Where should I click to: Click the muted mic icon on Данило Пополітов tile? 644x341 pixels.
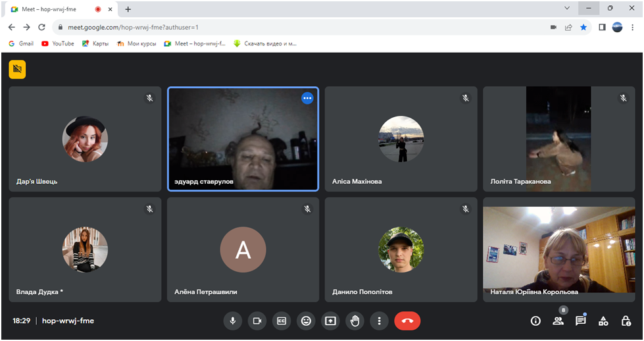pyautogui.click(x=466, y=209)
